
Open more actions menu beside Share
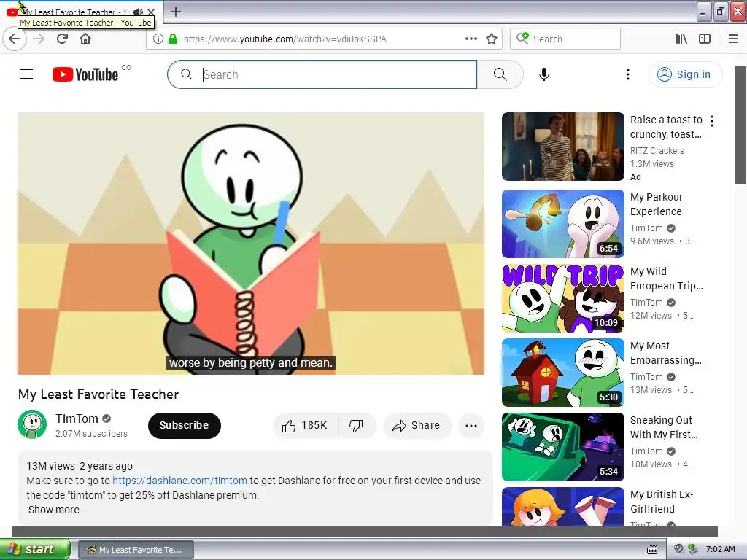coord(471,426)
